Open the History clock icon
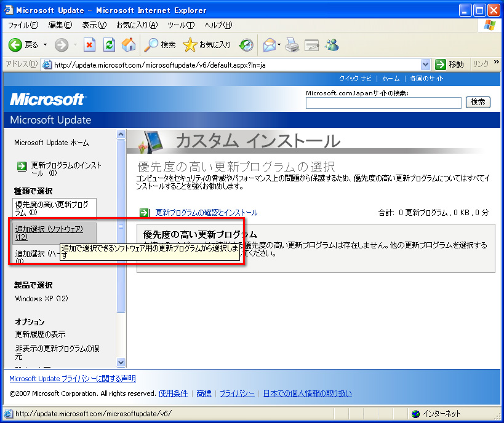 [x=246, y=45]
